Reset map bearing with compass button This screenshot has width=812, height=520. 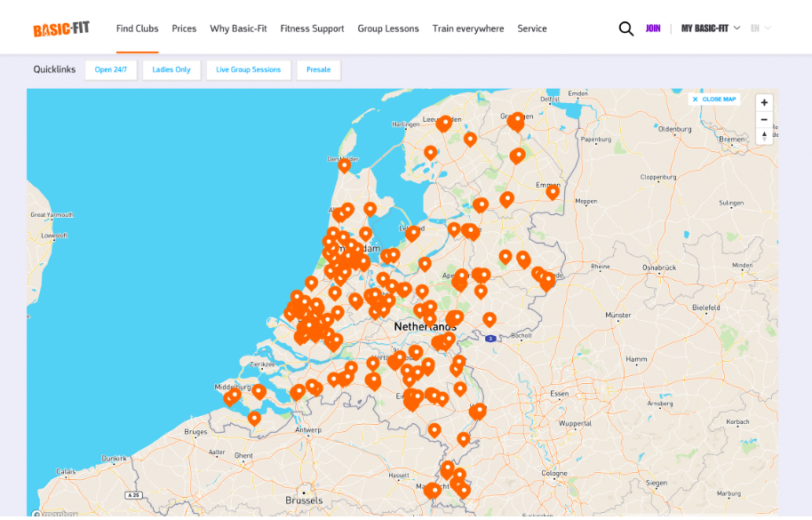(x=764, y=136)
